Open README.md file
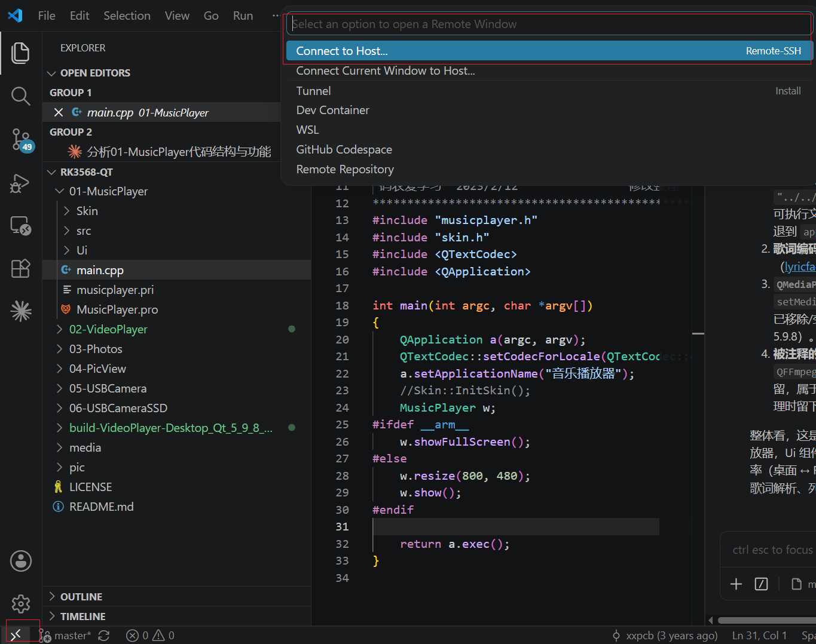816x644 pixels. 176,507
